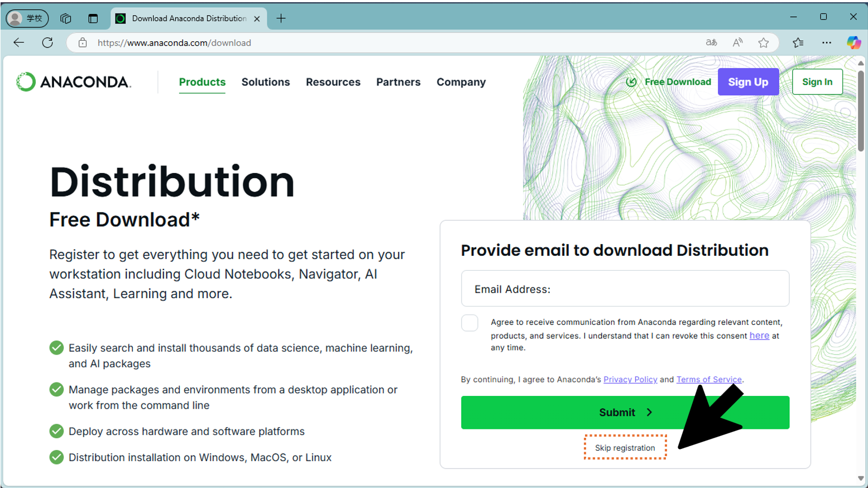868x488 pixels.
Task: Open the favorites list icon
Action: click(798, 42)
